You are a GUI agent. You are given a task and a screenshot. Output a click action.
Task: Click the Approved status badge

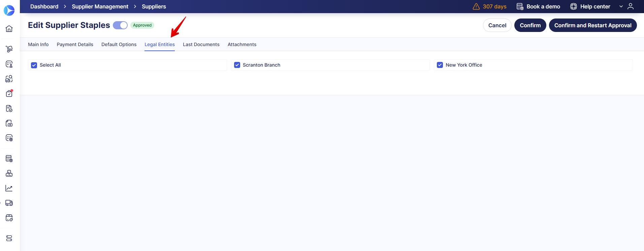[x=142, y=25]
